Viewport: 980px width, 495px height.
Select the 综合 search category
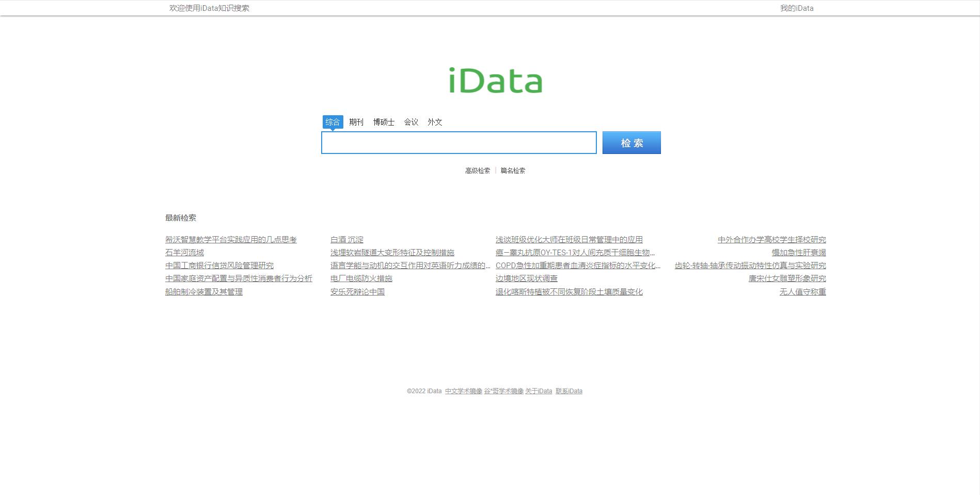333,122
